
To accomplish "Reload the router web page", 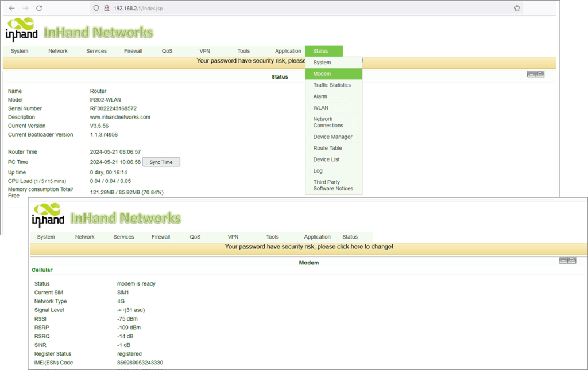I will click(x=39, y=8).
